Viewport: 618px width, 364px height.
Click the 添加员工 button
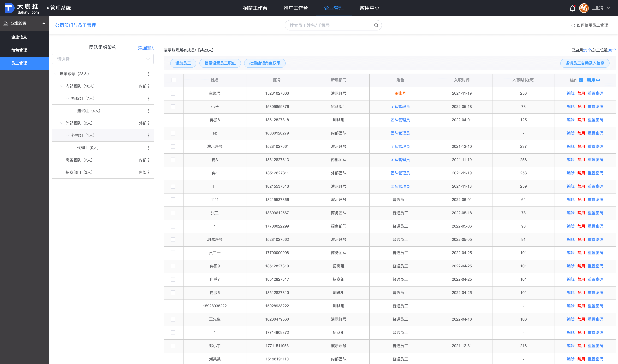pos(183,63)
